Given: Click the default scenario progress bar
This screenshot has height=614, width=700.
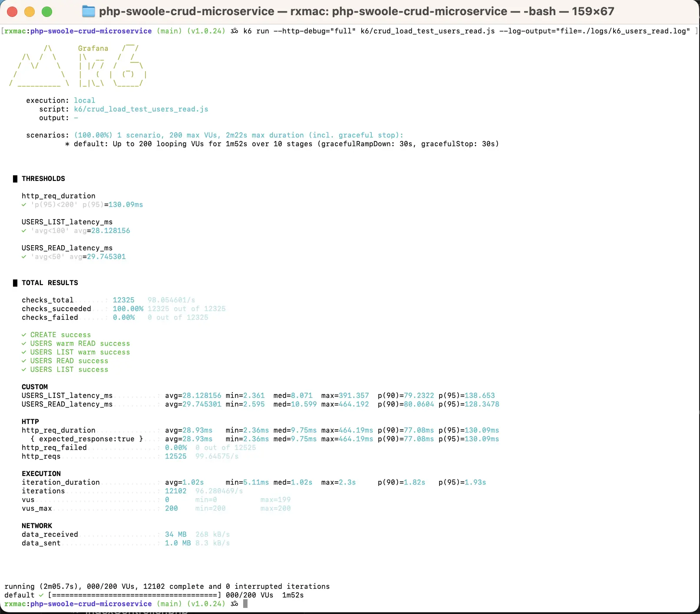Looking at the screenshot, I should click(x=135, y=595).
